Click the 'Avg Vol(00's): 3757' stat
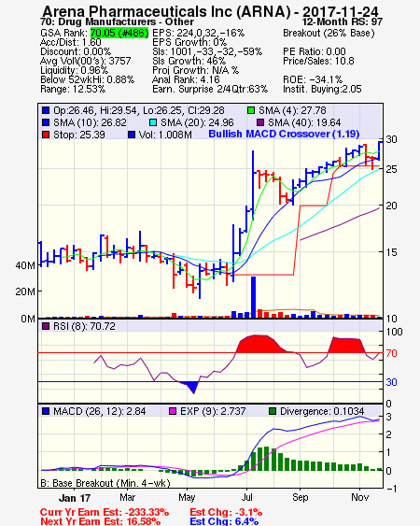420x526 pixels. tap(86, 61)
